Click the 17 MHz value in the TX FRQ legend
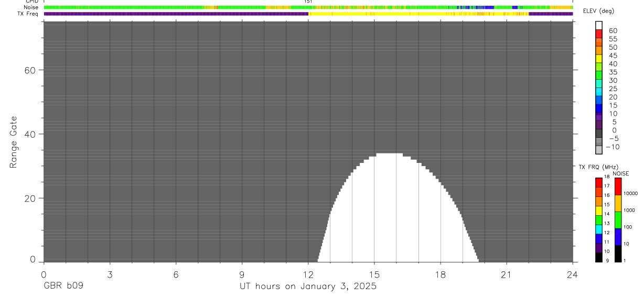Image resolution: width=644 pixels, height=297 pixels. point(606,185)
